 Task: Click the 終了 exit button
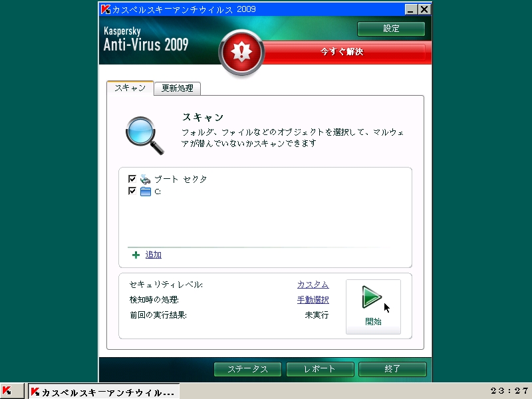[x=392, y=369]
